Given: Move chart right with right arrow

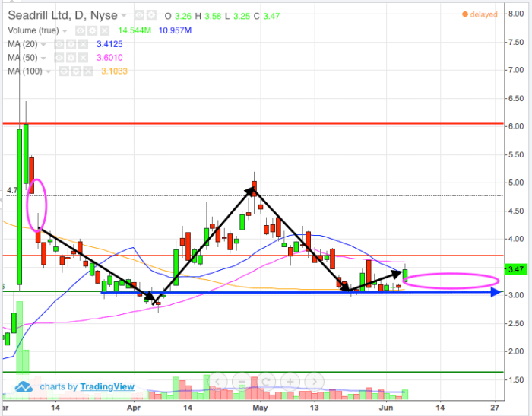Looking at the screenshot, I should [315, 382].
